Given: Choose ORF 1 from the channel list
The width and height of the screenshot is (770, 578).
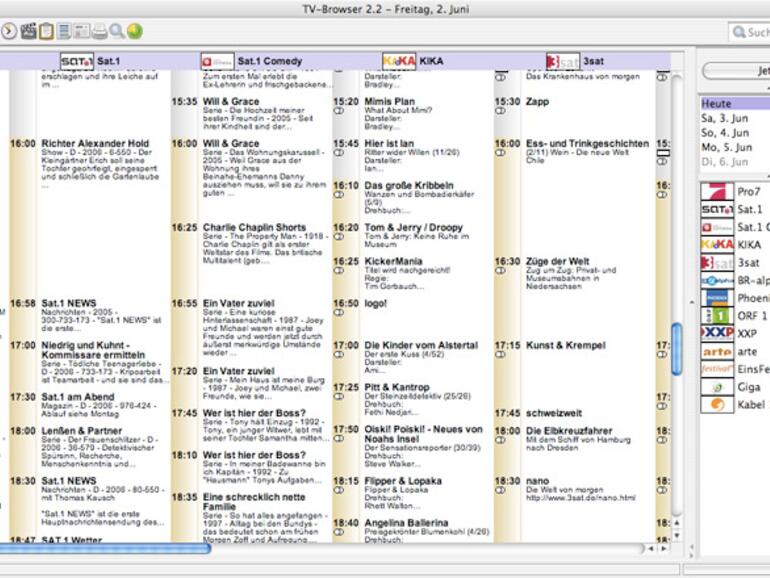Looking at the screenshot, I should (748, 315).
